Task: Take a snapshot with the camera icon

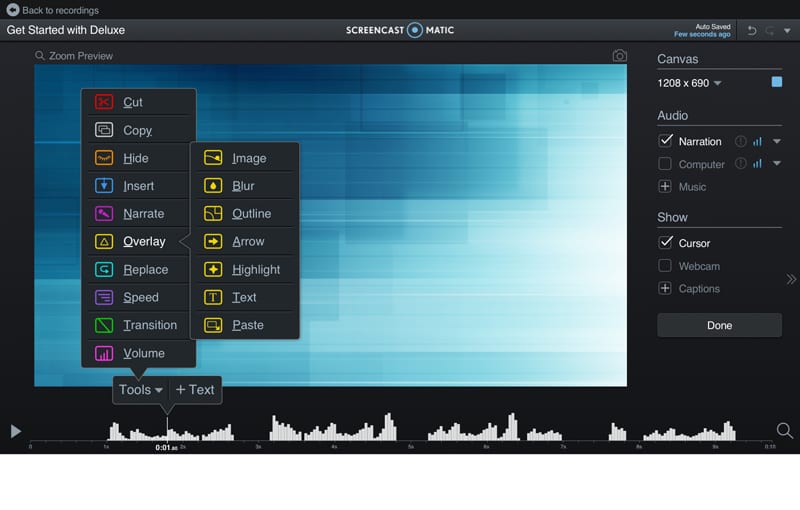Action: pos(619,56)
